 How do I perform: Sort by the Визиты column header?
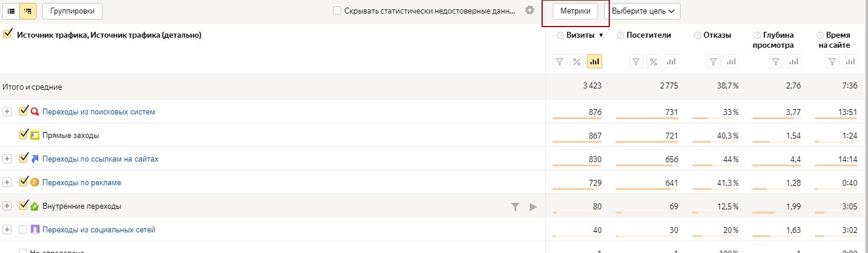(580, 35)
